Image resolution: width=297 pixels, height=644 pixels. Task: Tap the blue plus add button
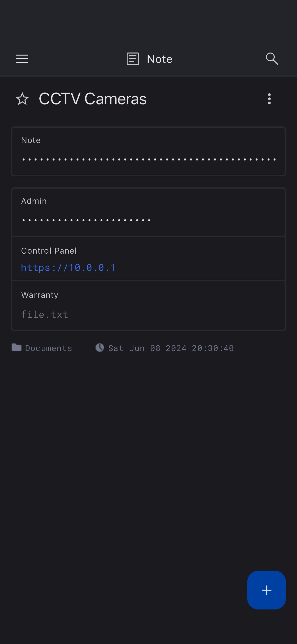267,590
